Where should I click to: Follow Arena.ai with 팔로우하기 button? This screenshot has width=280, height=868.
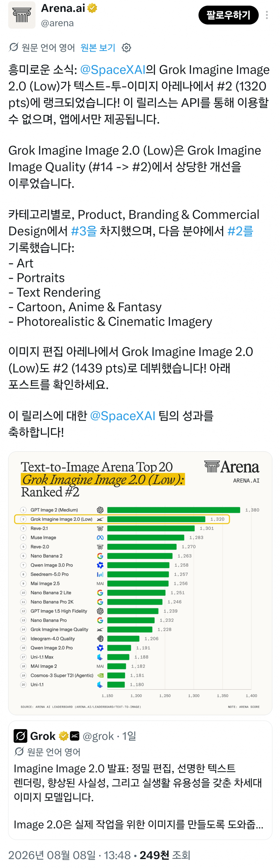pyautogui.click(x=228, y=15)
